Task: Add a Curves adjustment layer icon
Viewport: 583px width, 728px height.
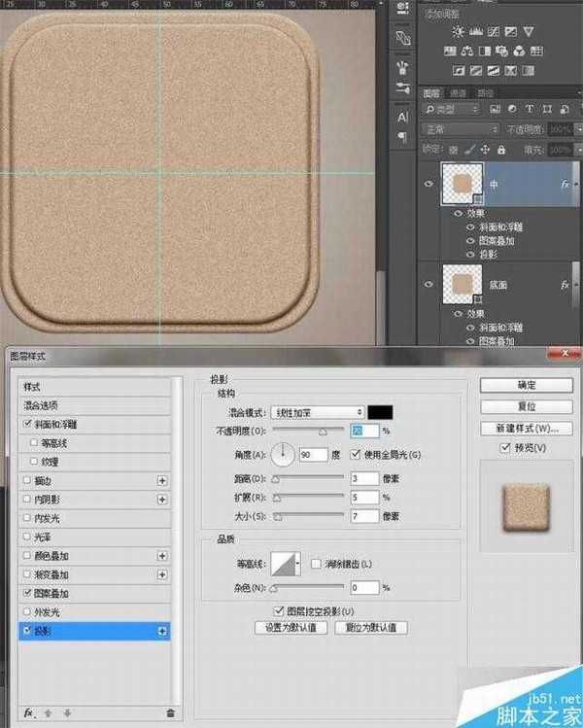Action: click(494, 31)
